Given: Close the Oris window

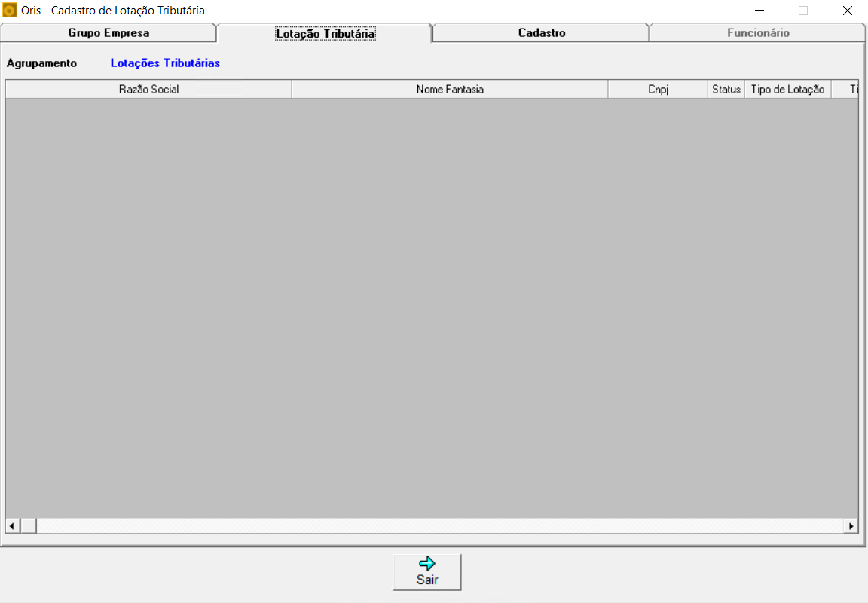Looking at the screenshot, I should [x=847, y=11].
